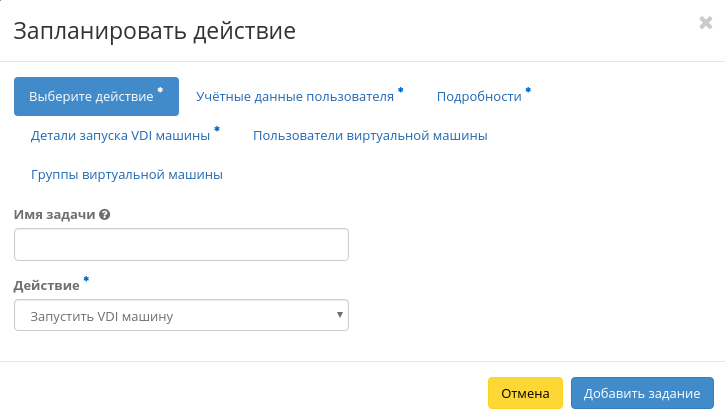Screen dimensions: 725x420
Task: Click the Запланировать действие dialog title
Action: (154, 31)
